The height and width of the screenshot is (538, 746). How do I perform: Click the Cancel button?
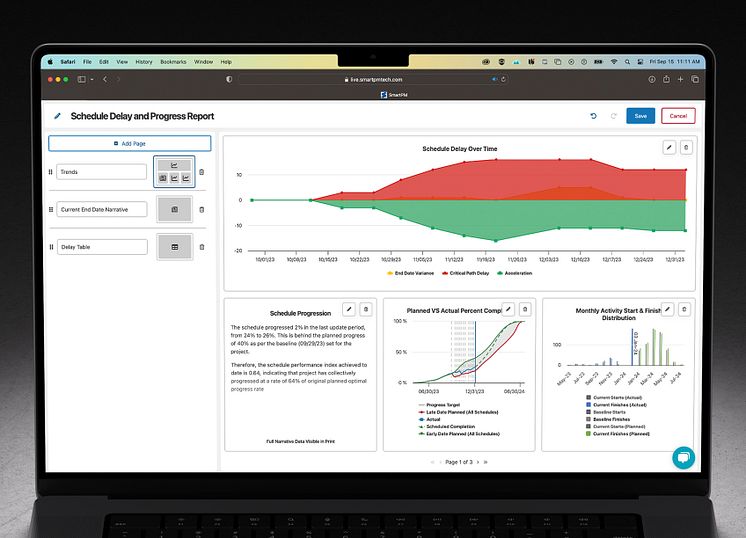pos(678,116)
